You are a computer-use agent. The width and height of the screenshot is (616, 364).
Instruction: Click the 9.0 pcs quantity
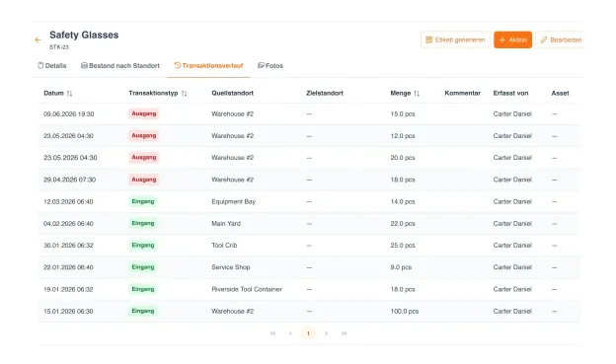point(401,267)
